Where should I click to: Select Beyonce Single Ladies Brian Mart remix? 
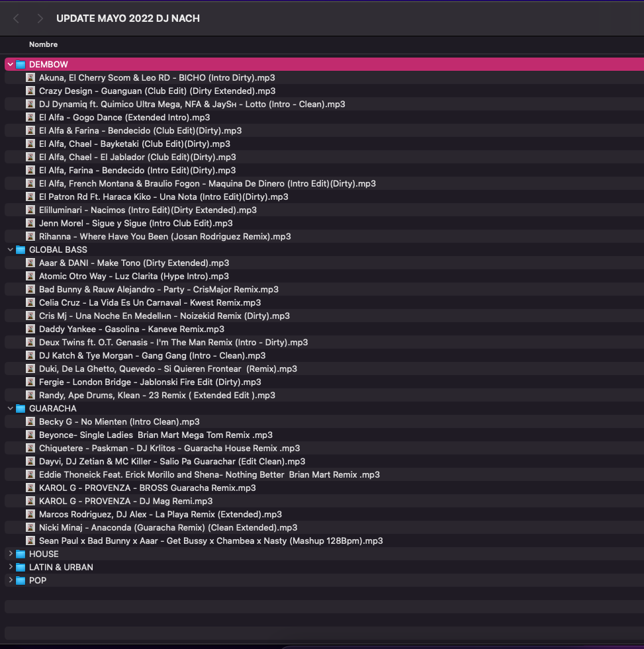pyautogui.click(x=156, y=435)
